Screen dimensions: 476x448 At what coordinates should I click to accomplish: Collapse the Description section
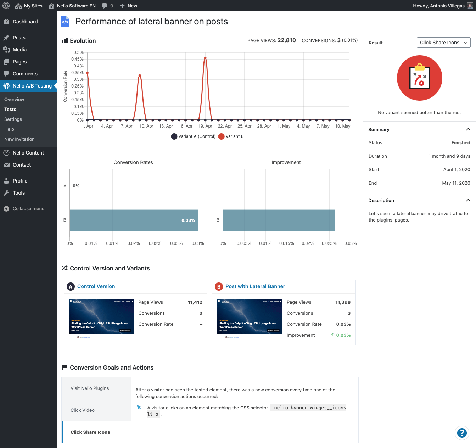click(x=468, y=200)
